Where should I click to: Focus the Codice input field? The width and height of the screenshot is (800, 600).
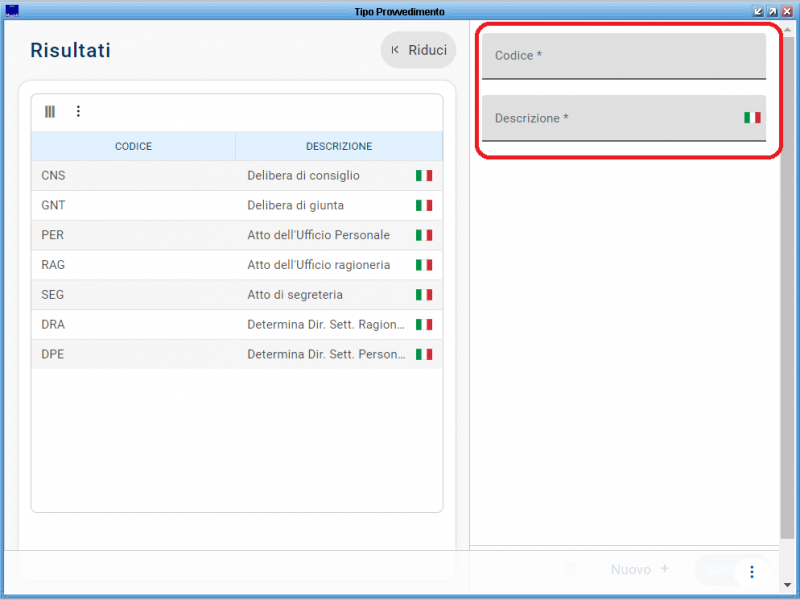pyautogui.click(x=624, y=56)
